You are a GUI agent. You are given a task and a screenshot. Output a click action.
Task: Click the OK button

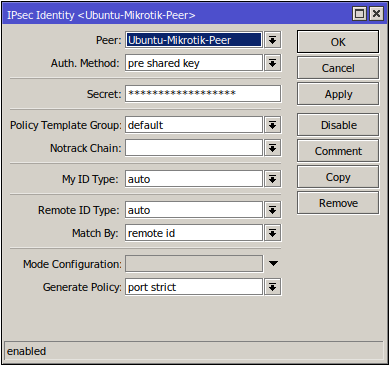338,42
